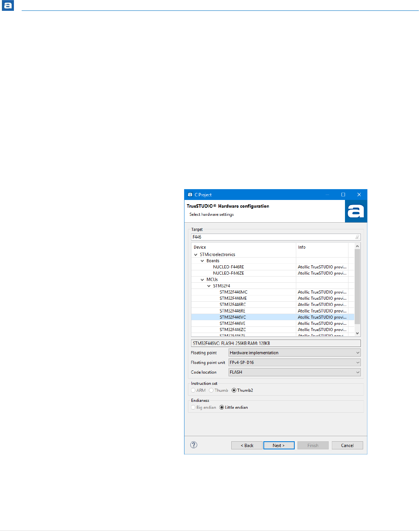The image size is (420, 531).
Task: Click the Device column header
Action: 244,247
